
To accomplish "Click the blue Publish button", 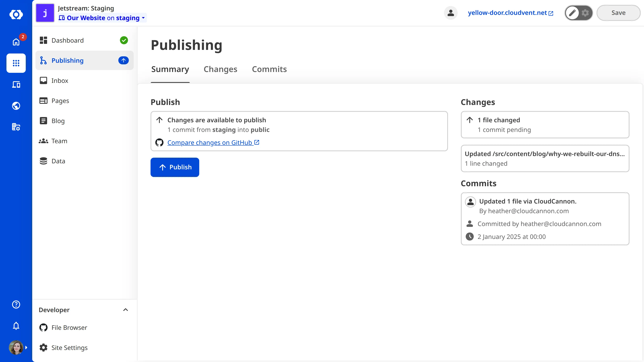I will [175, 167].
